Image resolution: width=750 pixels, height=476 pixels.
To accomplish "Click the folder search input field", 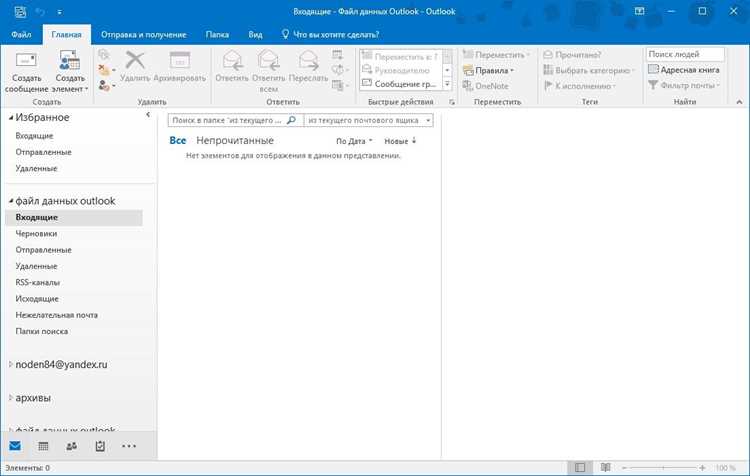I will click(227, 120).
